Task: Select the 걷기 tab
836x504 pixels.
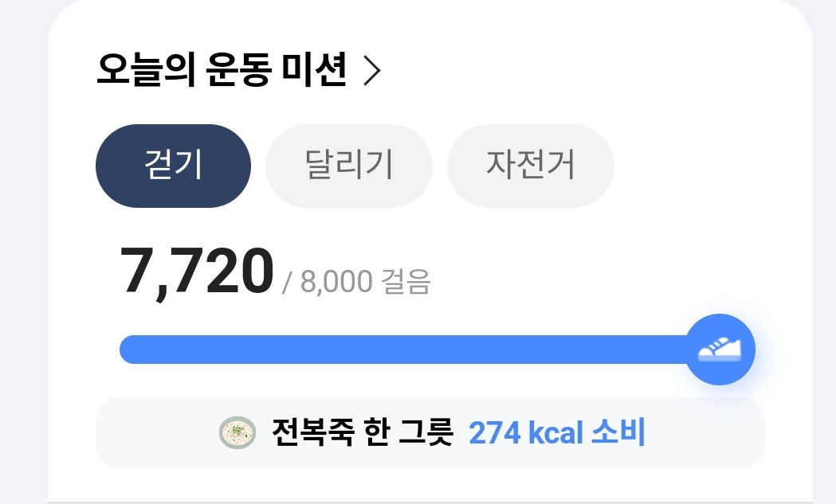Action: click(x=173, y=166)
